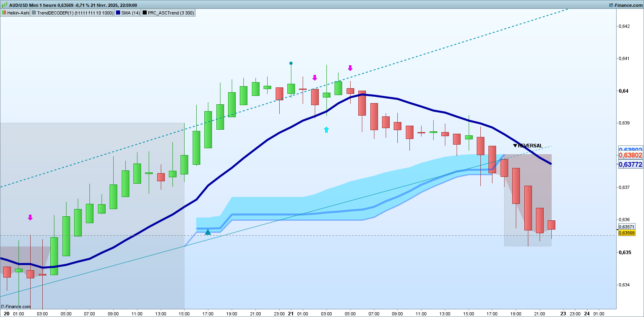The width and height of the screenshot is (644, 317).
Task: Click the 0,639 price axis label
Action: 624,123
